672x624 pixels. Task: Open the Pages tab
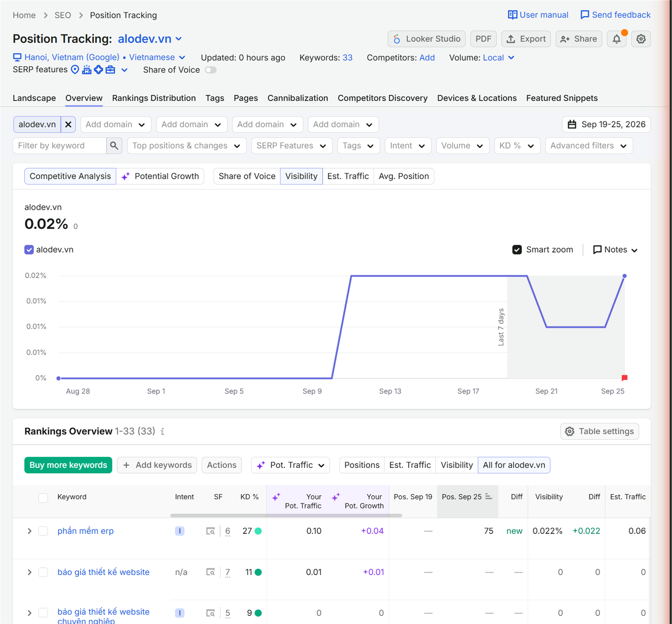(x=246, y=98)
